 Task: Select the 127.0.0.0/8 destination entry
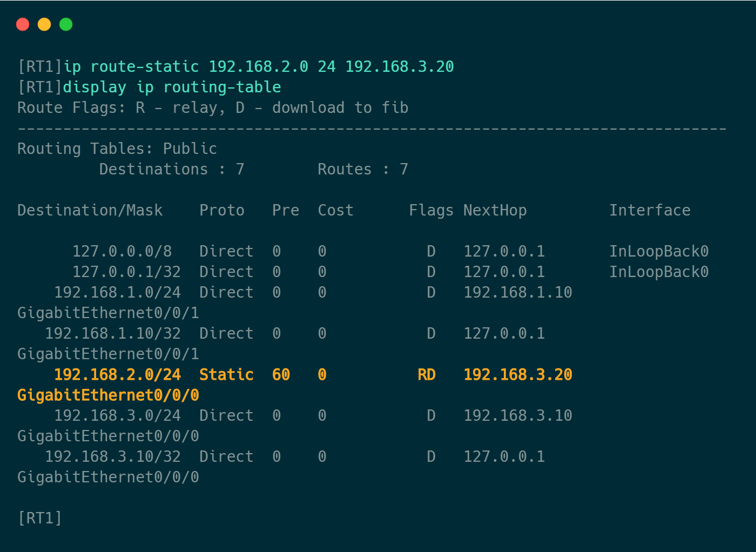122,251
